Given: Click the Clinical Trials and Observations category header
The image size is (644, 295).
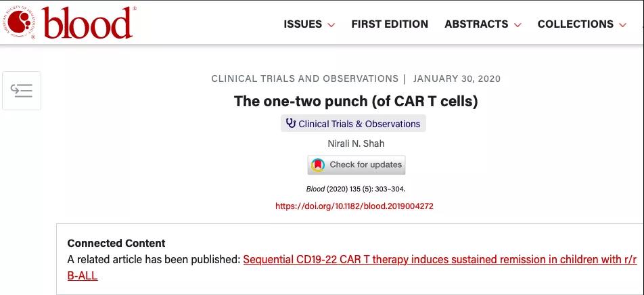Looking at the screenshot, I should coord(304,78).
